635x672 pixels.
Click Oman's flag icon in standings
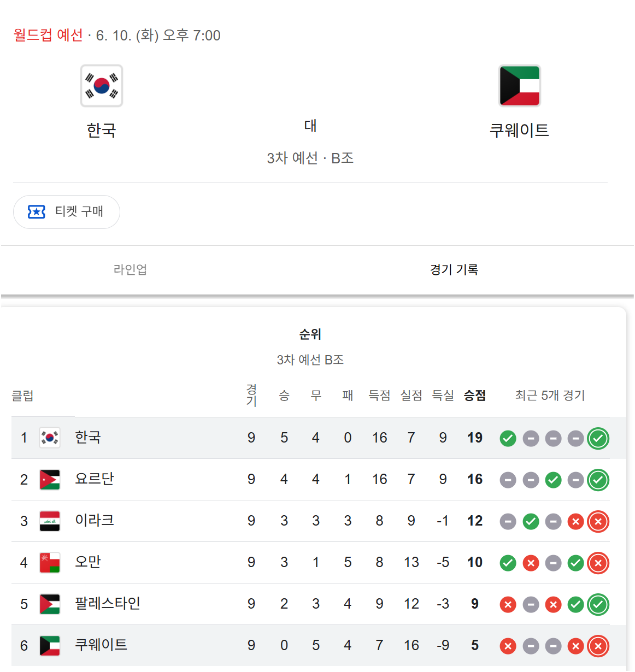coord(50,563)
